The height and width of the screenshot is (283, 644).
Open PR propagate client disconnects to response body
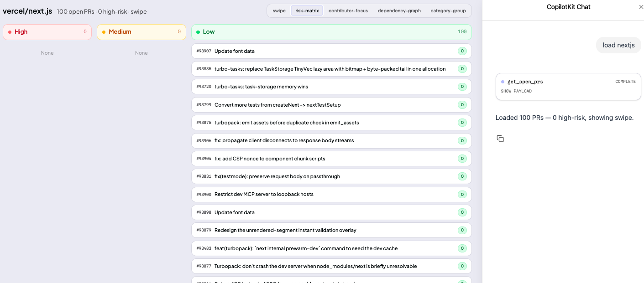[331, 140]
